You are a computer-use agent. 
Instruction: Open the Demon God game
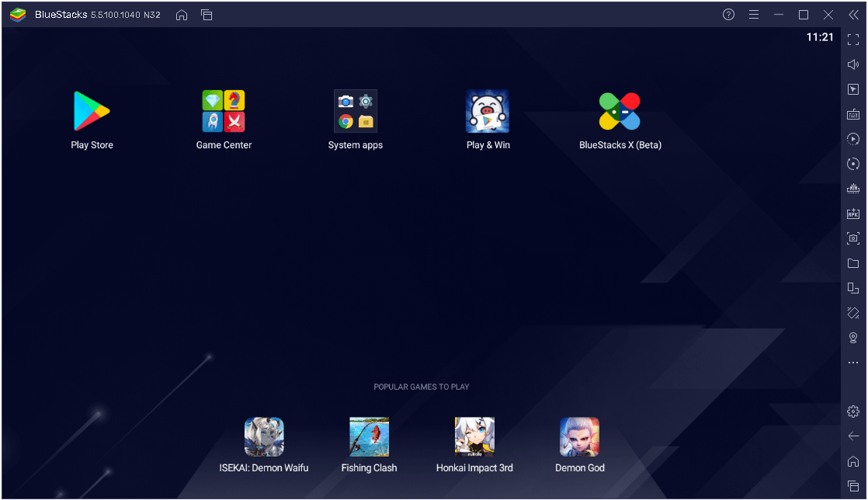pyautogui.click(x=580, y=437)
